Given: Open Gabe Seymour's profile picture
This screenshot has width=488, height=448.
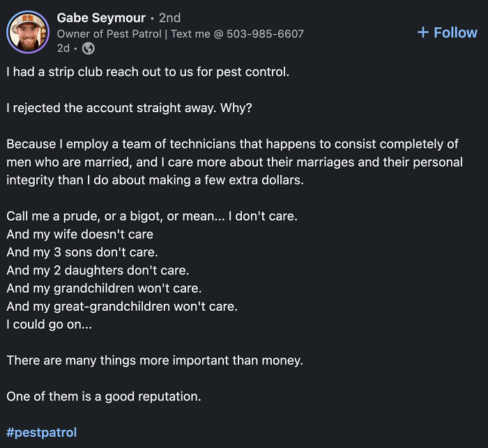Looking at the screenshot, I should point(26,32).
